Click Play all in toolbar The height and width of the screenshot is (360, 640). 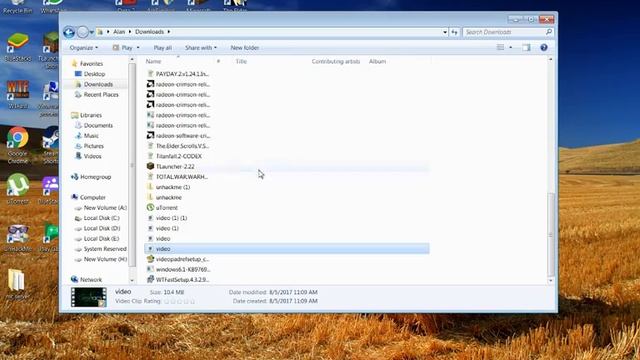(x=162, y=48)
